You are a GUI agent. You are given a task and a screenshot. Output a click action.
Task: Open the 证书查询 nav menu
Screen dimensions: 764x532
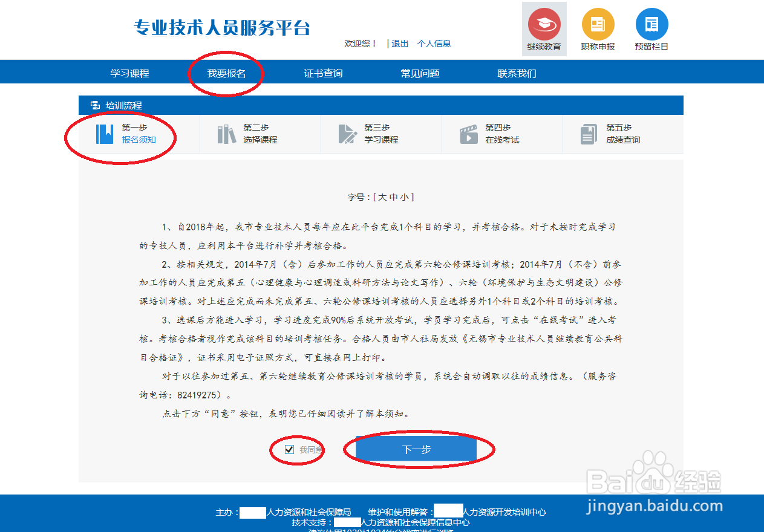pos(323,73)
